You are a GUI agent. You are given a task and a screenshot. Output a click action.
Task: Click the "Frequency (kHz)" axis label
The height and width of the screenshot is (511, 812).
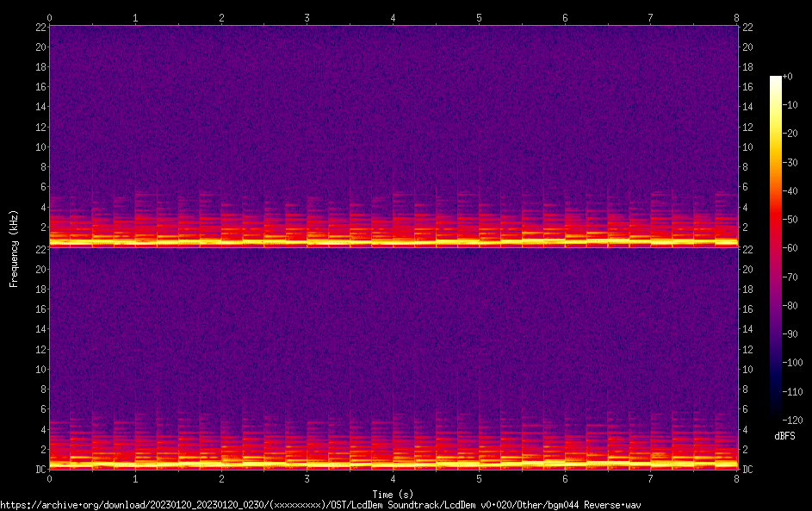14,248
